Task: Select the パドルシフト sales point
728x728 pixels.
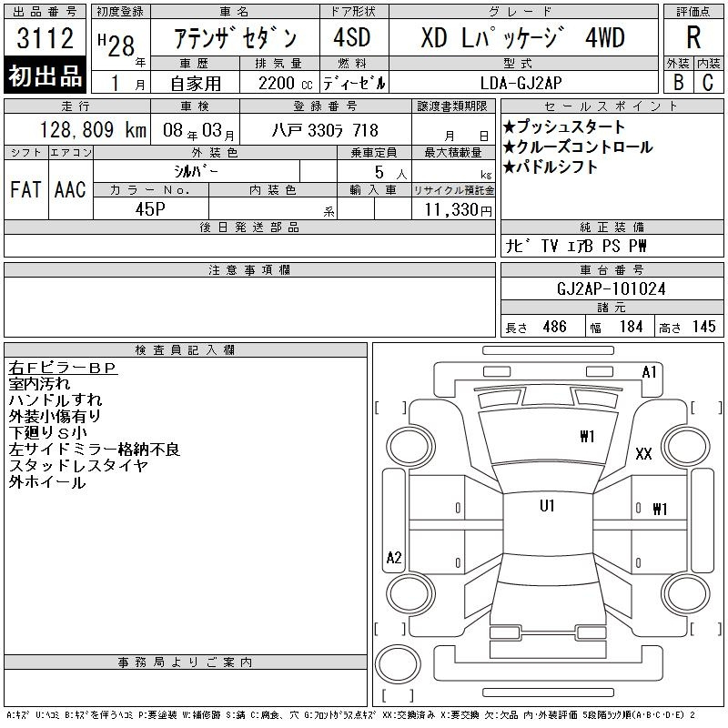Action: pyautogui.click(x=551, y=167)
